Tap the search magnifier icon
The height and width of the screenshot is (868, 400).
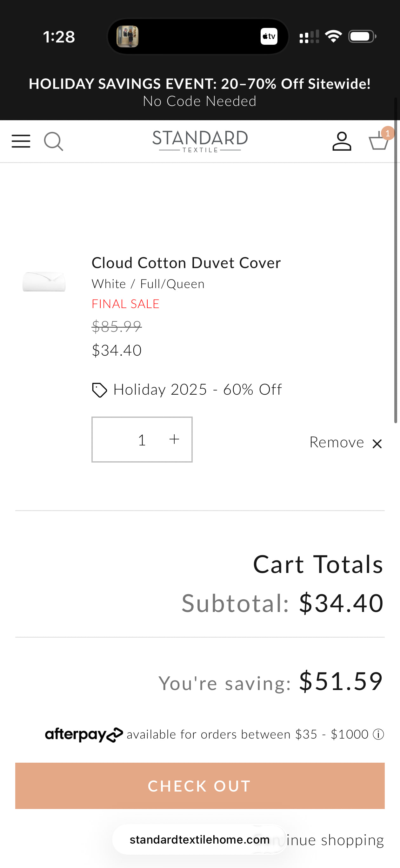tap(53, 141)
